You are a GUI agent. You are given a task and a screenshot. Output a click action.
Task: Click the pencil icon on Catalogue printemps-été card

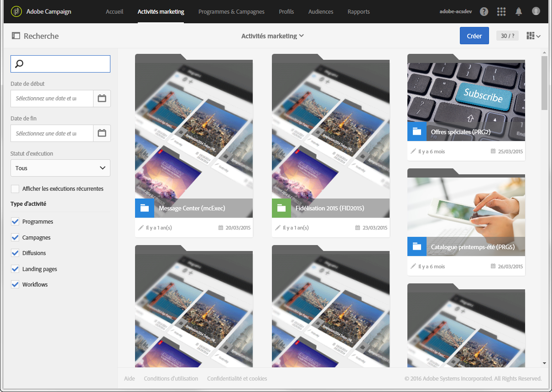point(413,266)
